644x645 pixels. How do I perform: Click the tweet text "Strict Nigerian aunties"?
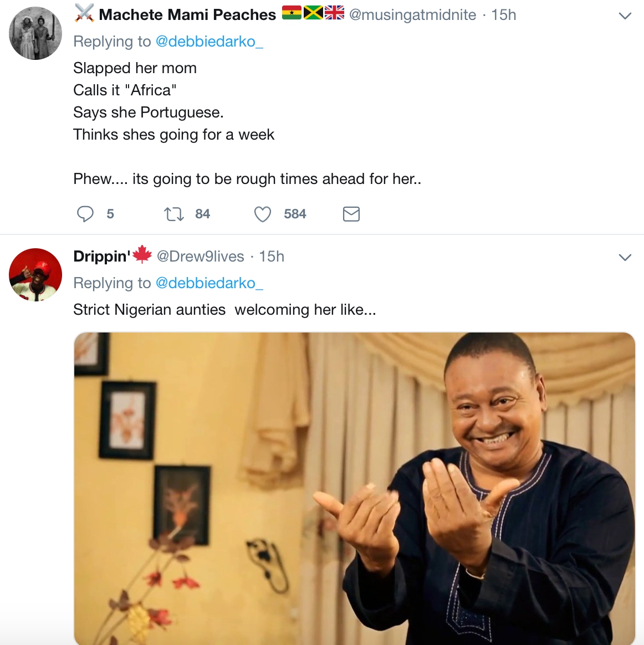pyautogui.click(x=150, y=310)
